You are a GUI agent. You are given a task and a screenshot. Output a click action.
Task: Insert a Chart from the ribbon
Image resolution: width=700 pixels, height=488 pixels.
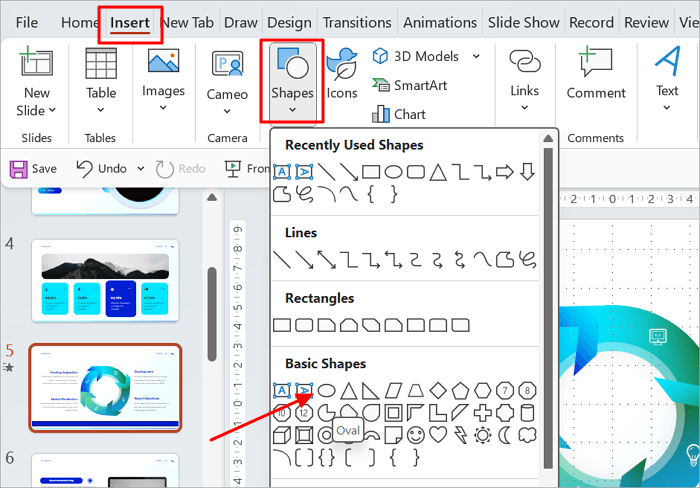399,114
